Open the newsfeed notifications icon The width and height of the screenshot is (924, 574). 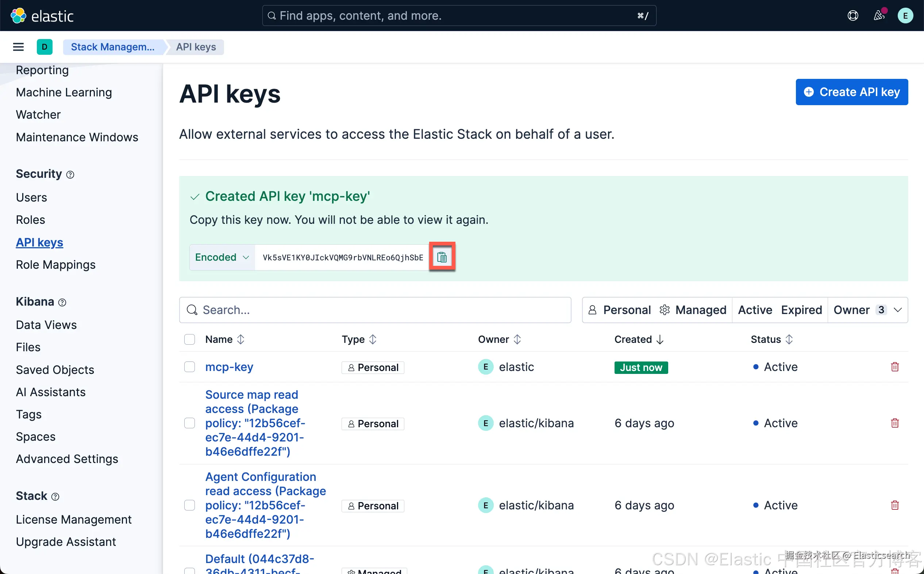[879, 16]
